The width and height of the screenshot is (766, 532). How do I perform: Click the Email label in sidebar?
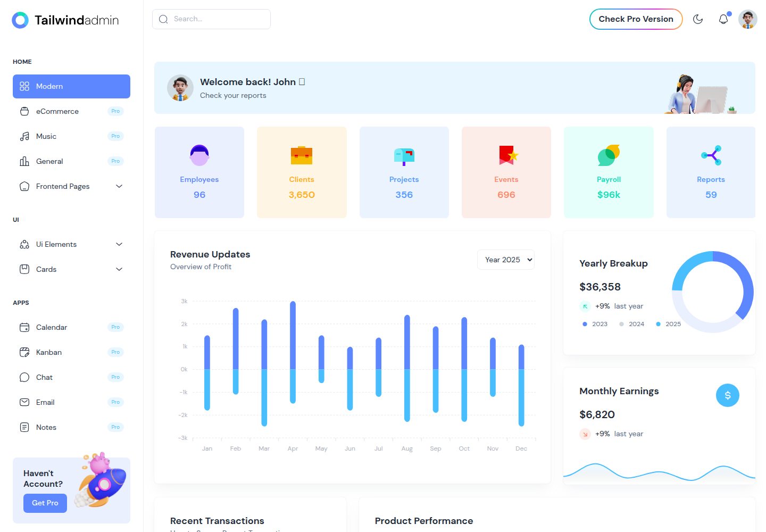click(45, 402)
